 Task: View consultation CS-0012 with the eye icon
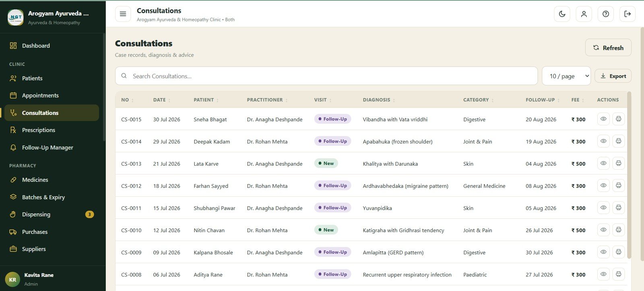(603, 185)
